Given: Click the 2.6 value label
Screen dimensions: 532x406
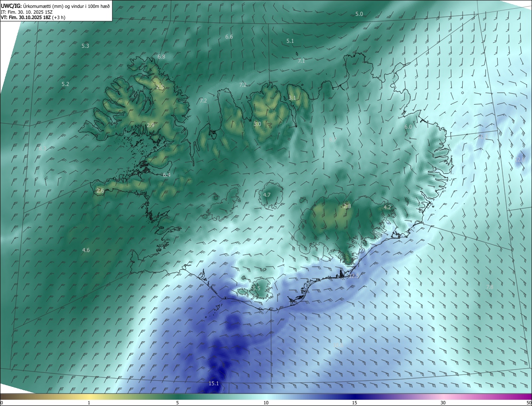Looking at the screenshot, I should [x=100, y=191].
